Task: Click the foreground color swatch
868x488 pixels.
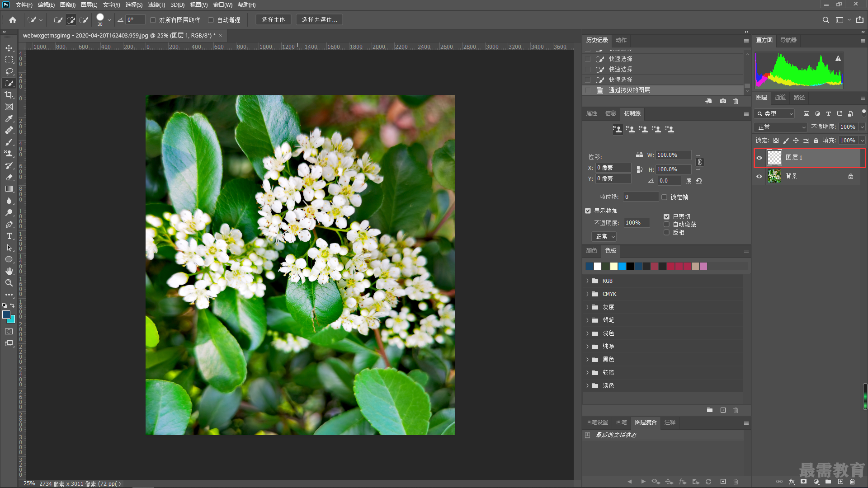Action: (6, 314)
